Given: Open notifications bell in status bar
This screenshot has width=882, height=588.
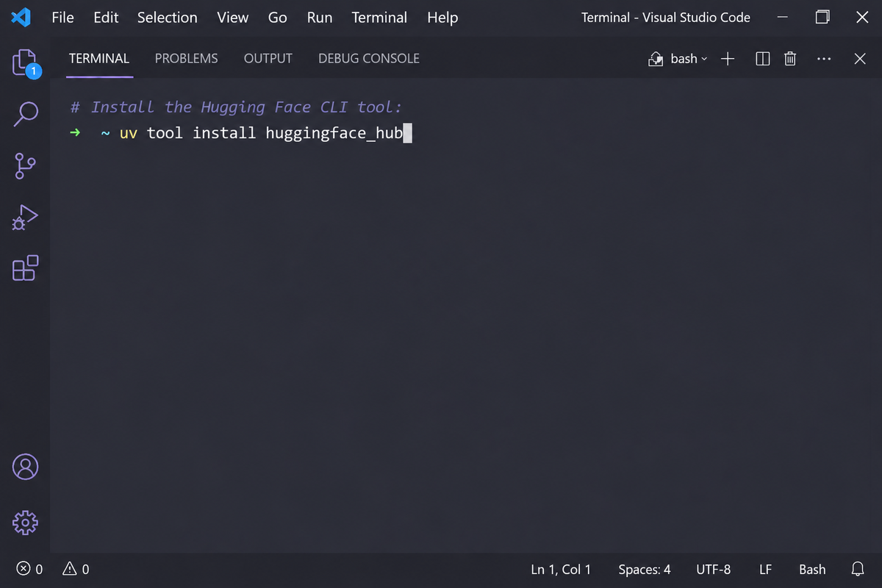Looking at the screenshot, I should coord(858,569).
